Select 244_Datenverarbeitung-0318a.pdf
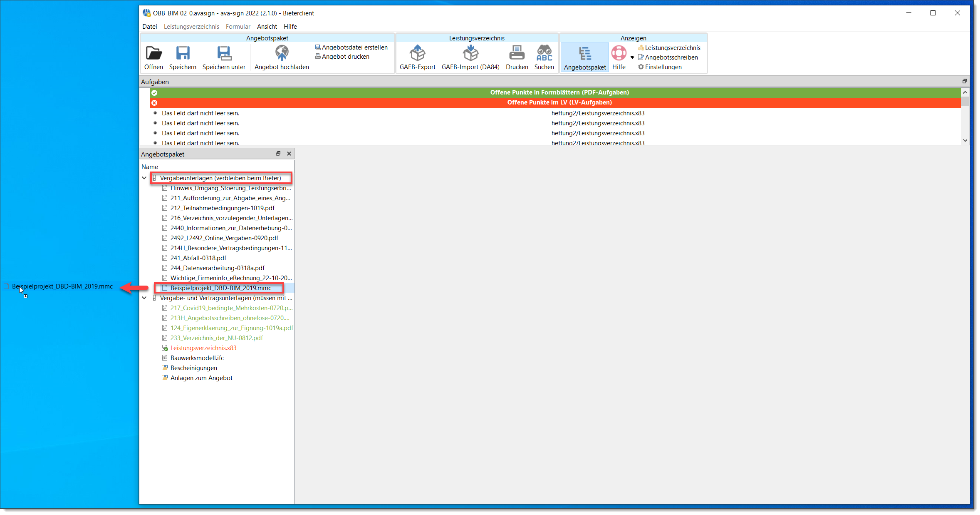This screenshot has height=515, width=980. pos(217,268)
